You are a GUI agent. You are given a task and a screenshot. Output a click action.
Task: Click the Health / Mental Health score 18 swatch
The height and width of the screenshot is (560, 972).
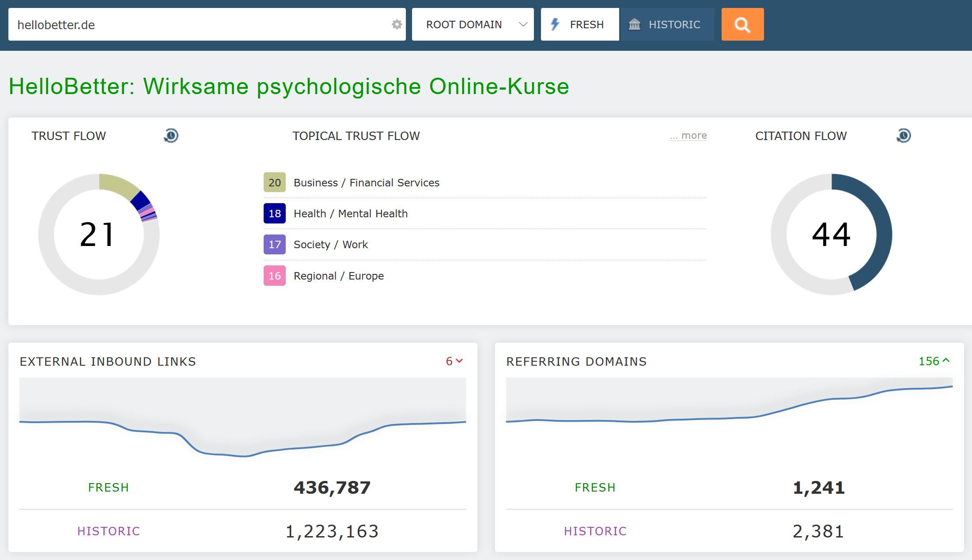click(275, 214)
